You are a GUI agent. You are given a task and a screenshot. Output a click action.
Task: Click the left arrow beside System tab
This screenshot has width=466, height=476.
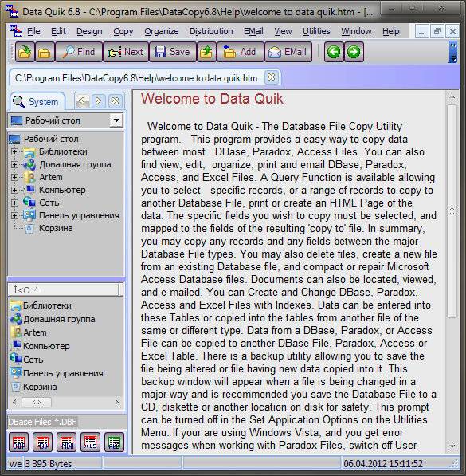83,101
